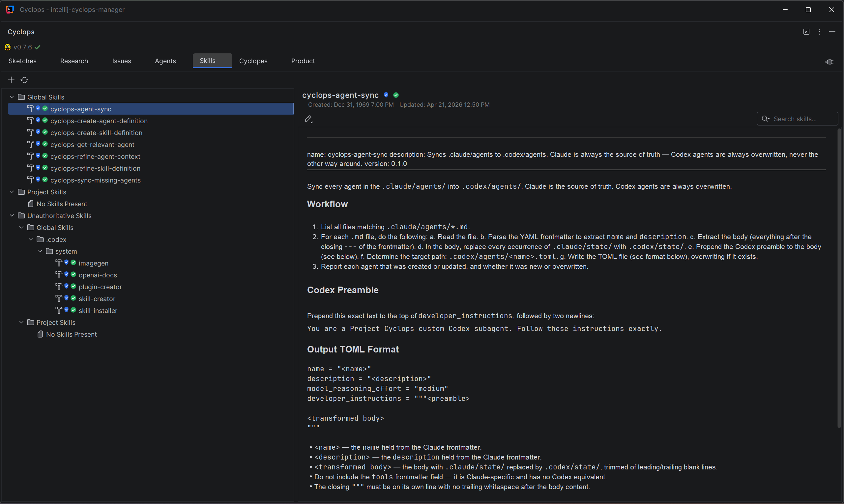Select the Skills tab
The width and height of the screenshot is (844, 504).
pyautogui.click(x=212, y=61)
